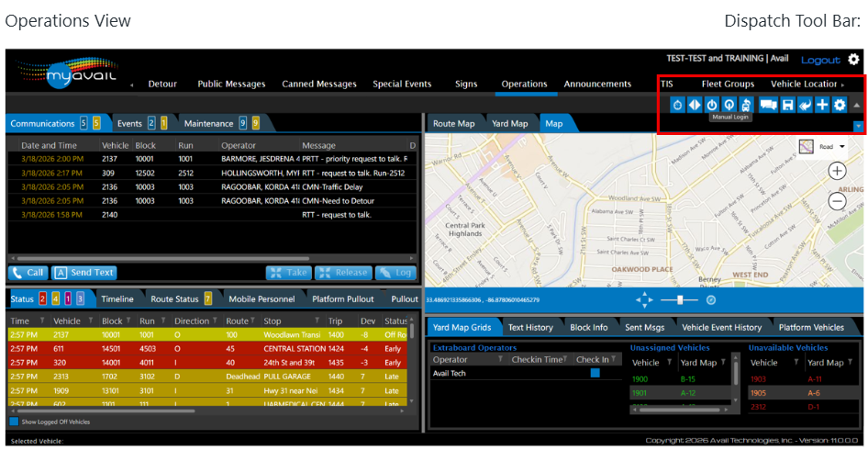868x450 pixels.
Task: Open the Canned Messages menu
Action: [318, 84]
